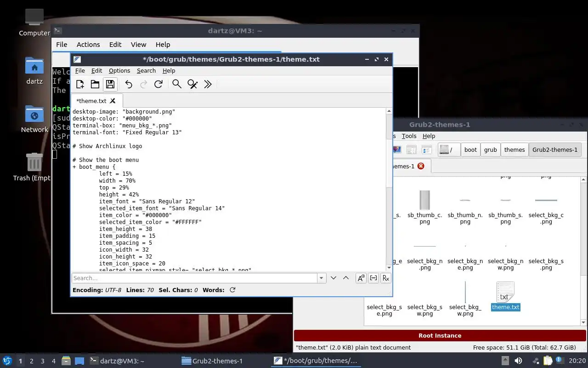The image size is (588, 368).
Task: Open Help menu in the file manager
Action: [429, 136]
